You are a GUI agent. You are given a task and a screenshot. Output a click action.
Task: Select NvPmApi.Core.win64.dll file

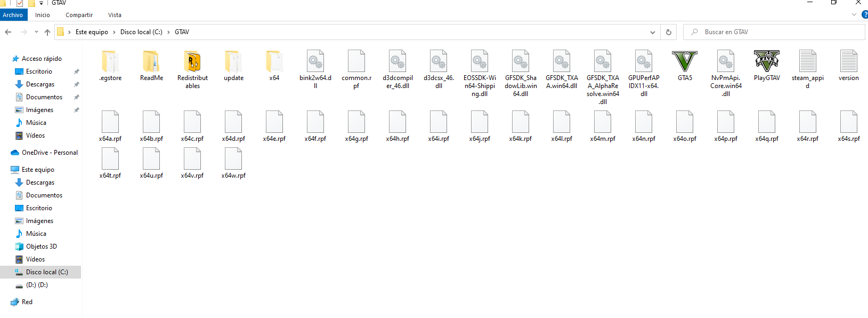point(726,74)
